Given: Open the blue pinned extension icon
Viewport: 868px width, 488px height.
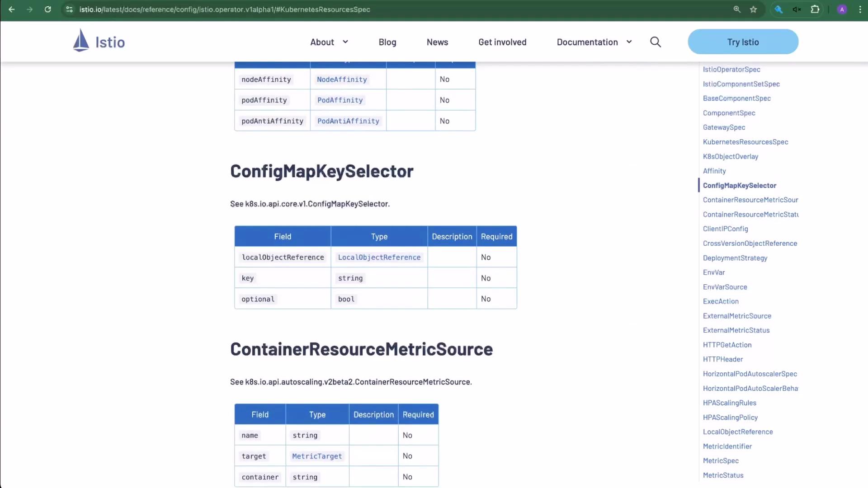Looking at the screenshot, I should coord(778,9).
